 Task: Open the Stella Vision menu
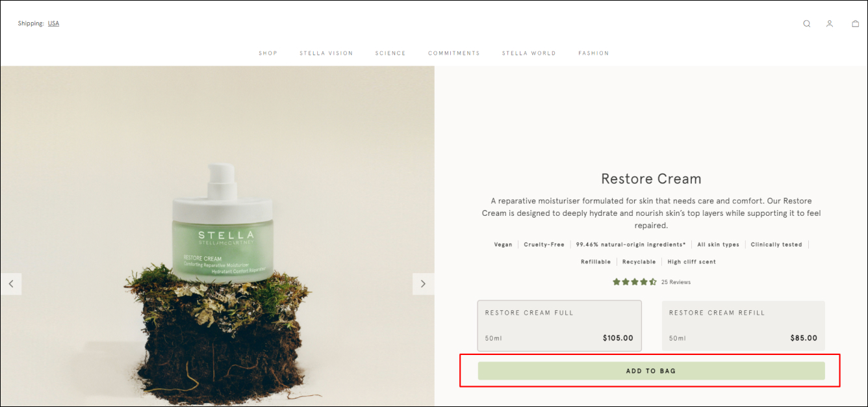pyautogui.click(x=326, y=53)
